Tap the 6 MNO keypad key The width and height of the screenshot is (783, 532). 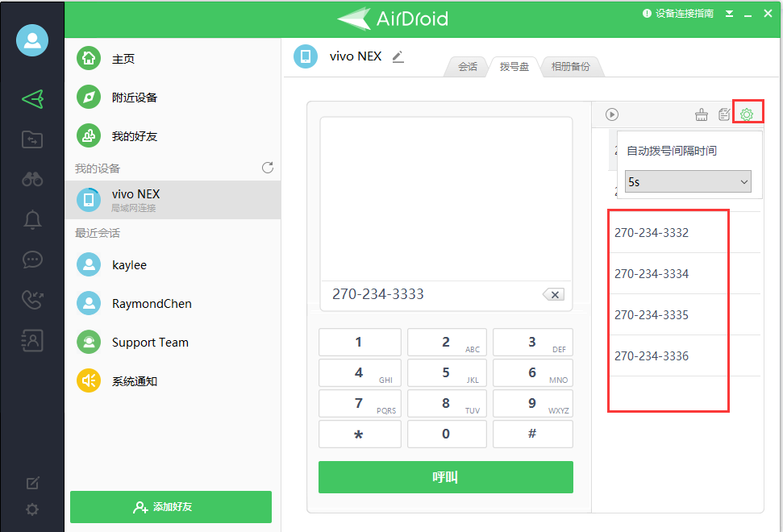tap(533, 372)
